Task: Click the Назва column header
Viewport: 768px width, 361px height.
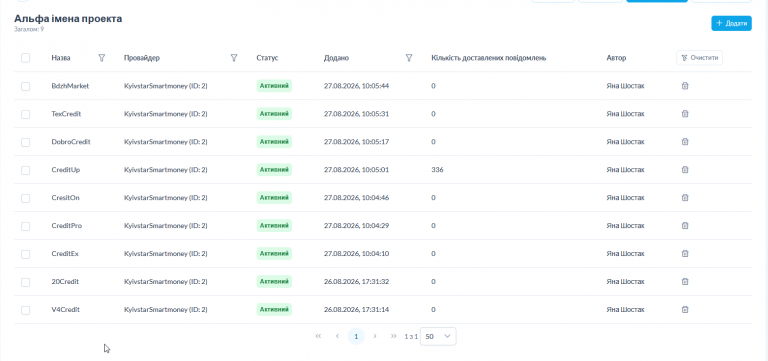Action: pos(61,58)
